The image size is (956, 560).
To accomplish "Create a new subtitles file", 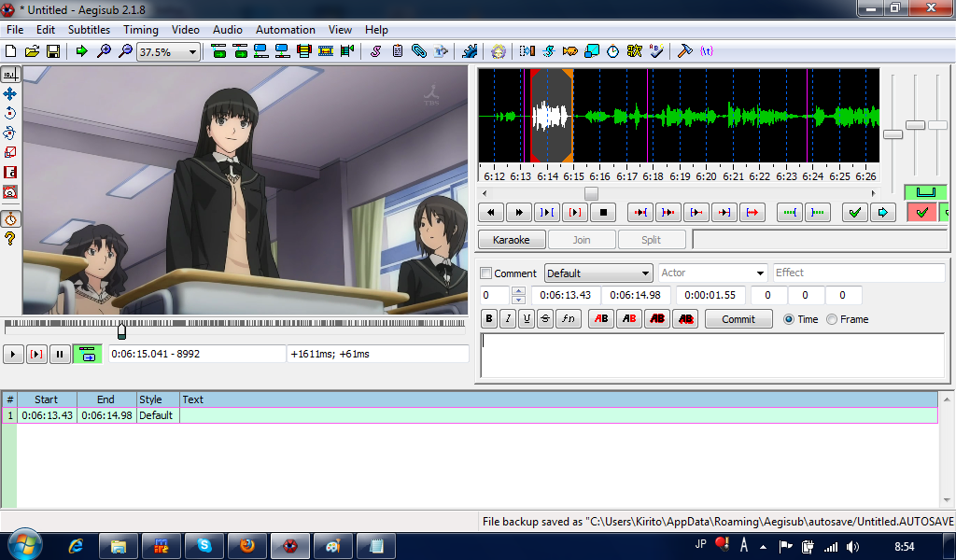I will click(x=10, y=51).
